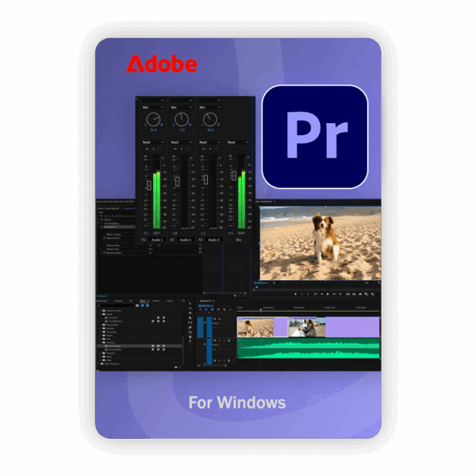The height and width of the screenshot is (476, 476).
Task: Open the Audio 1 'Read' automation dropdown
Action: tap(153, 142)
